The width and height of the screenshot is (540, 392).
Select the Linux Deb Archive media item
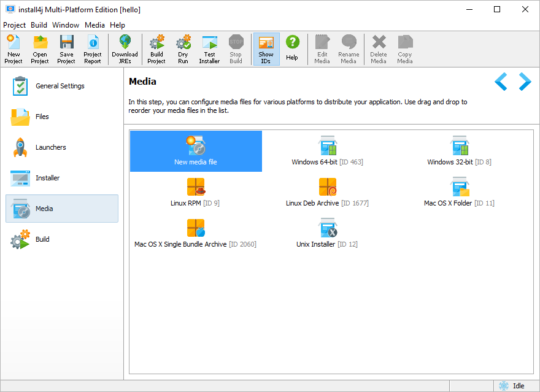click(x=328, y=193)
